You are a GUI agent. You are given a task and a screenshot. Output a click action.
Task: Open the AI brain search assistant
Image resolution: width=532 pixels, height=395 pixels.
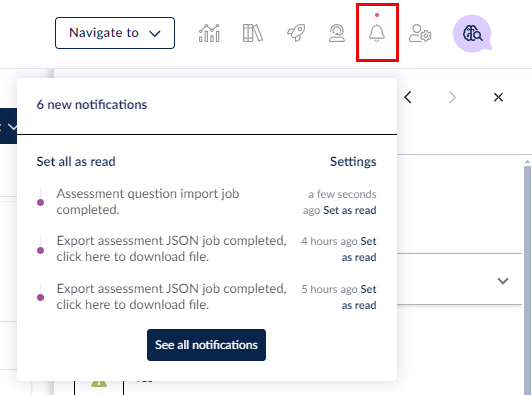(x=472, y=33)
